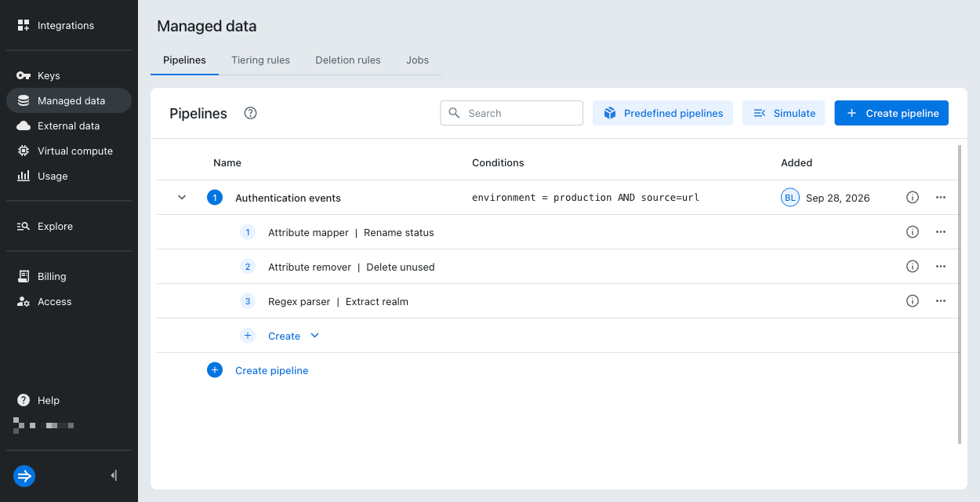Click the External data cloud icon
Image resolution: width=980 pixels, height=502 pixels.
[x=24, y=125]
